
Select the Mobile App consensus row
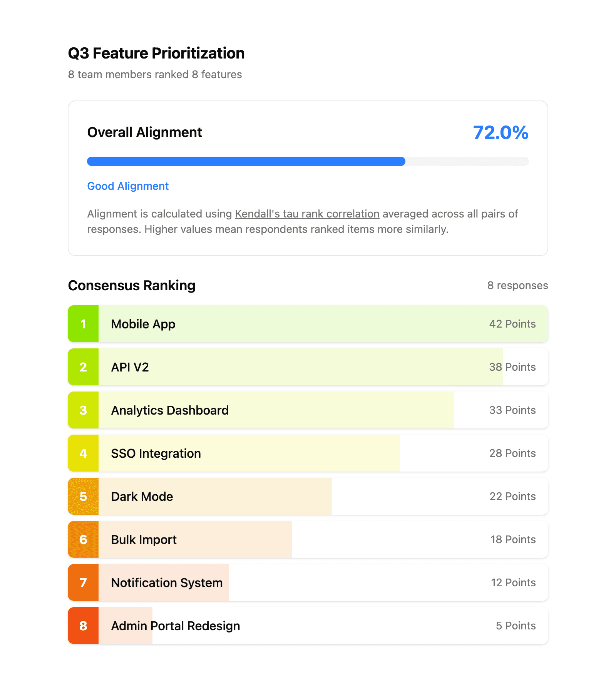click(308, 324)
